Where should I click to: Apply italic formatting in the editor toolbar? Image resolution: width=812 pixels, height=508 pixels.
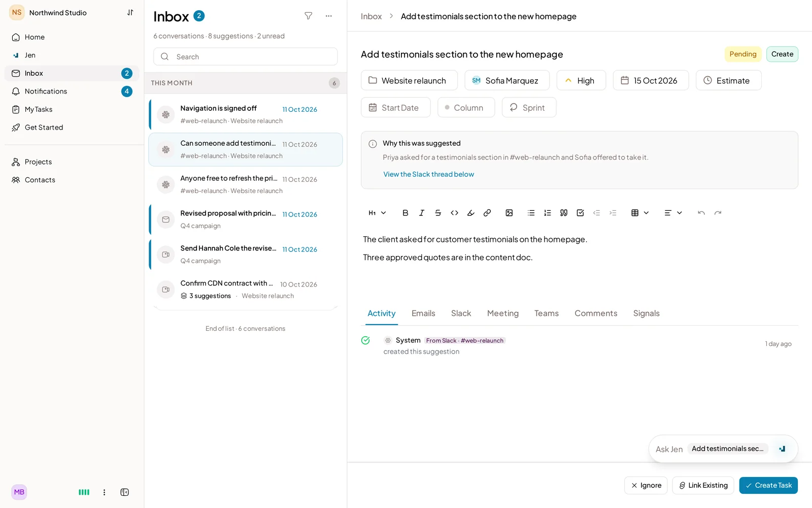pyautogui.click(x=421, y=213)
